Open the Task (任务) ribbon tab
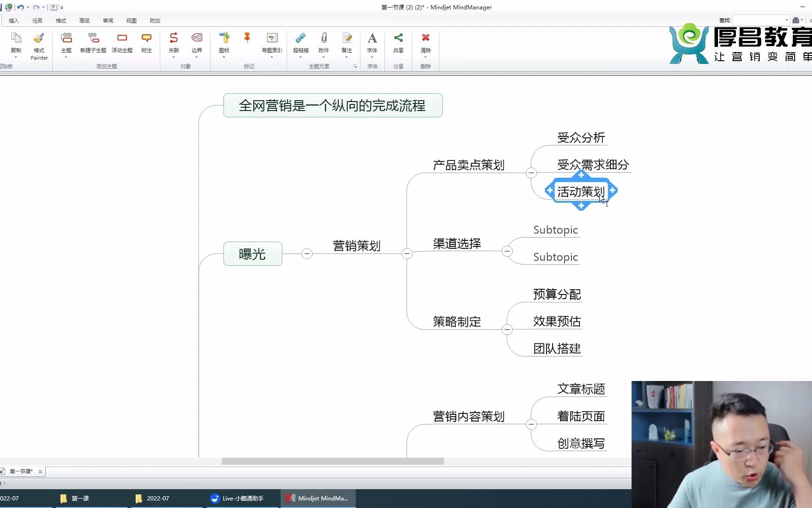Image resolution: width=812 pixels, height=508 pixels. (x=38, y=21)
